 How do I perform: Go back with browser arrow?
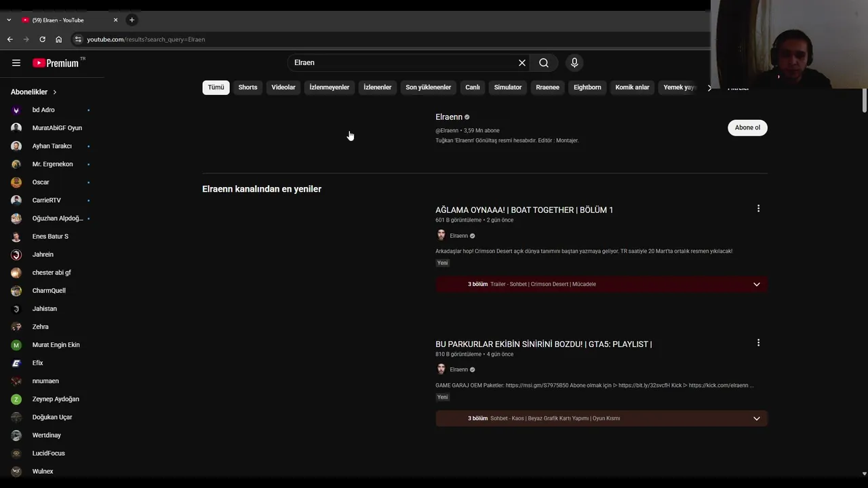point(10,39)
